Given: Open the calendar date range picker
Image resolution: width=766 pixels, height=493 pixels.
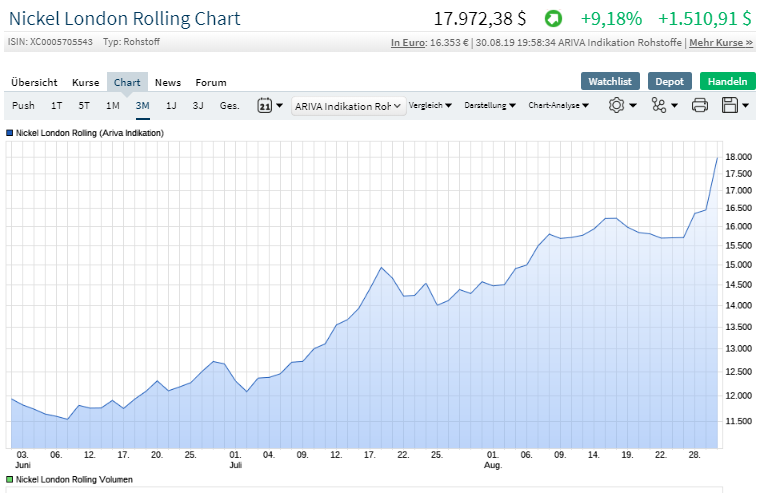Looking at the screenshot, I should pyautogui.click(x=270, y=105).
